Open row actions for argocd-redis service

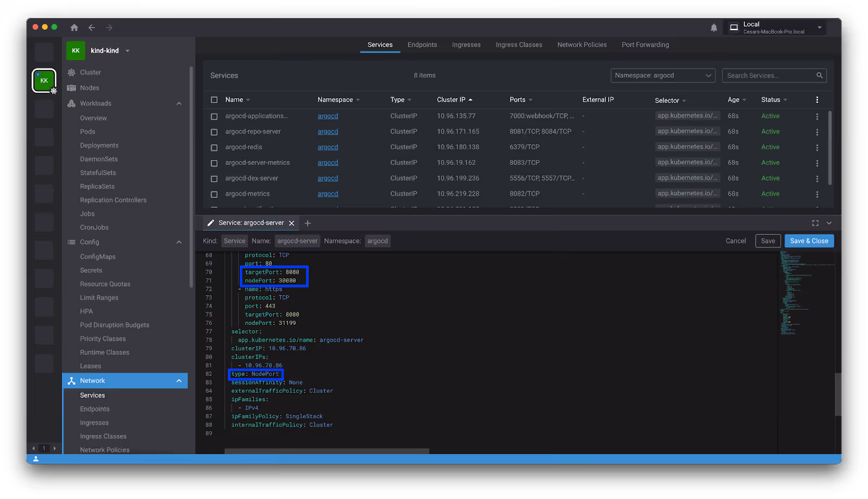click(x=817, y=148)
